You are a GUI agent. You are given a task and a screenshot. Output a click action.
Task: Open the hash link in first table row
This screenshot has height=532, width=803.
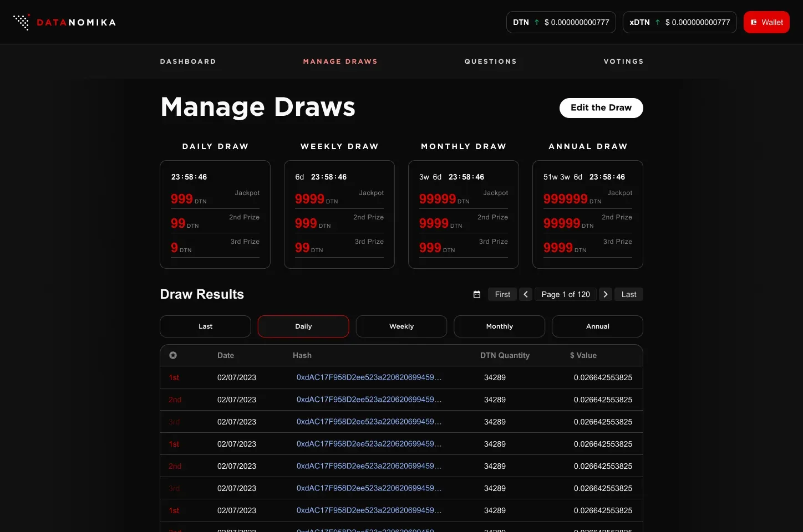pyautogui.click(x=369, y=377)
